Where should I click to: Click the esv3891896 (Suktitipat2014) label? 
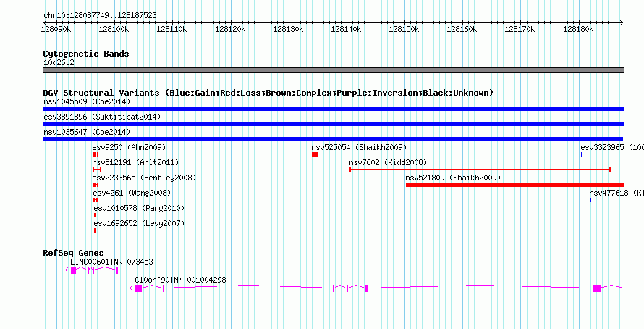point(102,117)
